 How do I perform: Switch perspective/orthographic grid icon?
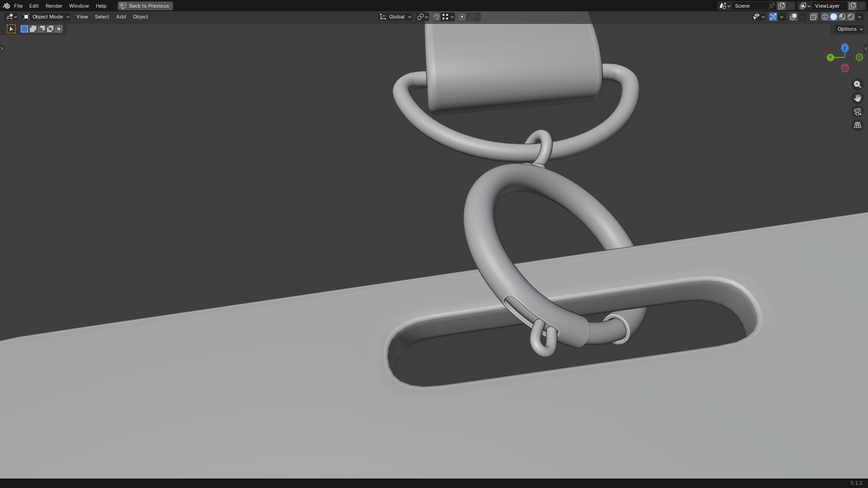pyautogui.click(x=857, y=125)
